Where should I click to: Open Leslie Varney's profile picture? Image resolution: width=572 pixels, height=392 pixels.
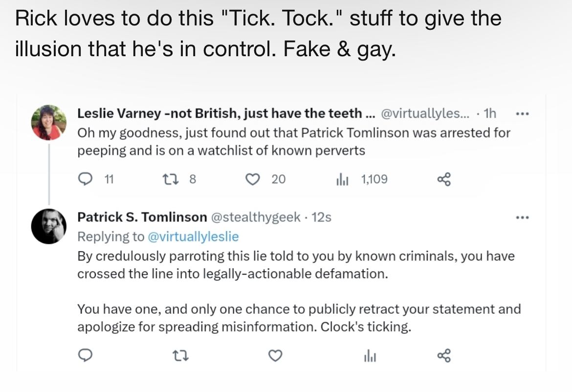(x=49, y=123)
